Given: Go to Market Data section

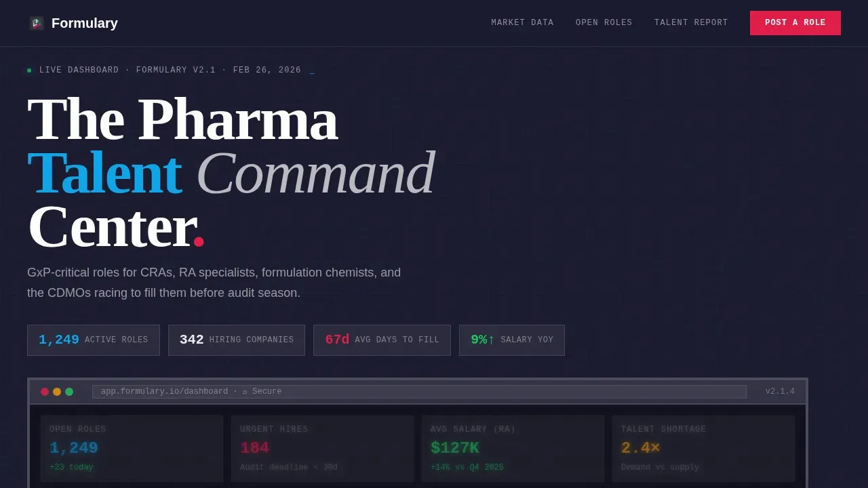Looking at the screenshot, I should pyautogui.click(x=522, y=23).
